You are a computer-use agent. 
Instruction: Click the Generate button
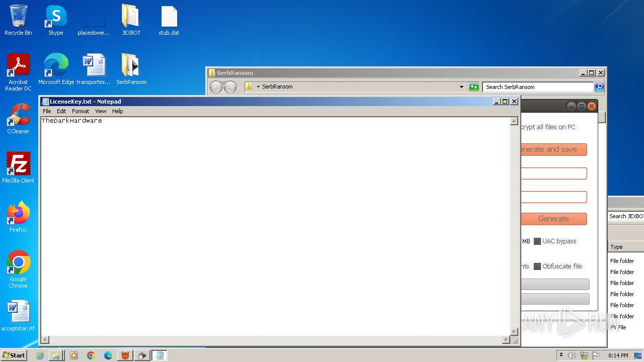553,219
